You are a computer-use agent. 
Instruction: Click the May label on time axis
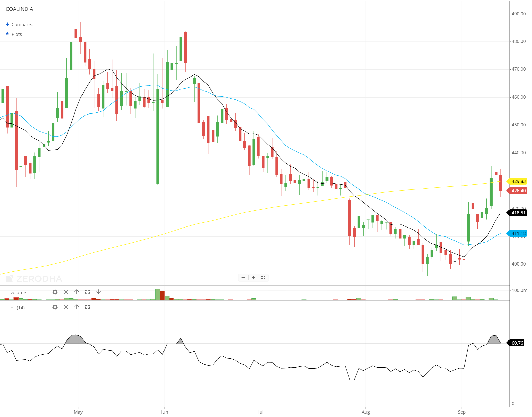78,412
